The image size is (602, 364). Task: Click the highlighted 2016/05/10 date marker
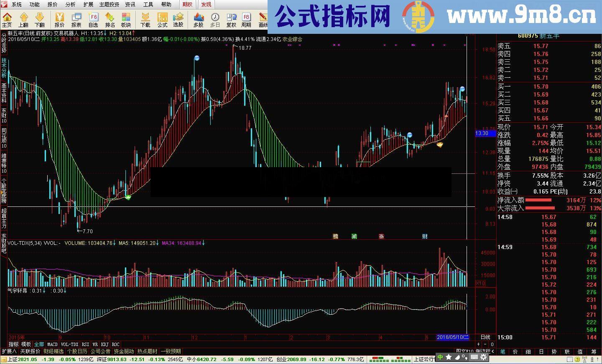point(453,337)
